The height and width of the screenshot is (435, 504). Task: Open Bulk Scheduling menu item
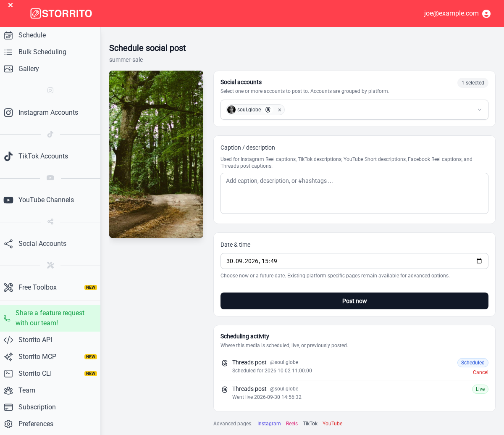click(50, 52)
